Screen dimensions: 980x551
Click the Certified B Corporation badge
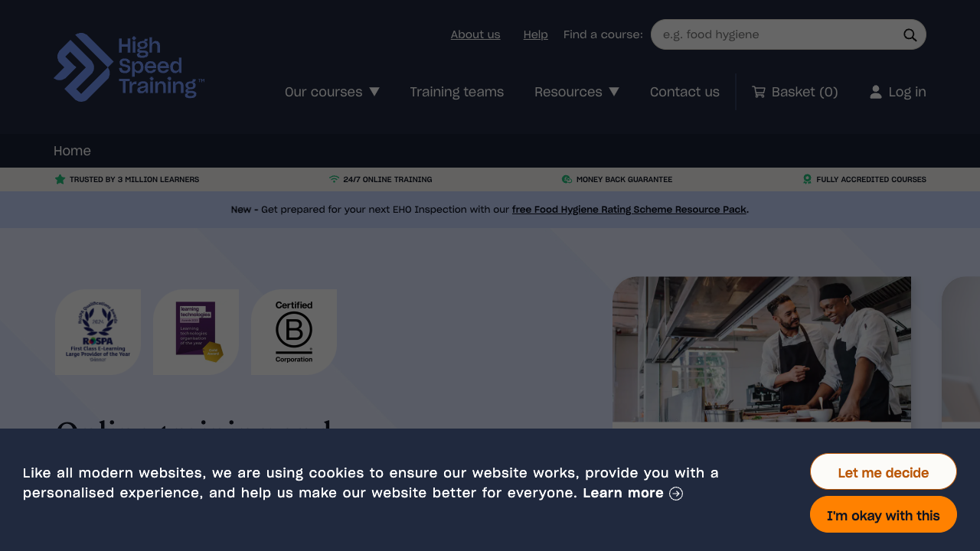(x=294, y=332)
